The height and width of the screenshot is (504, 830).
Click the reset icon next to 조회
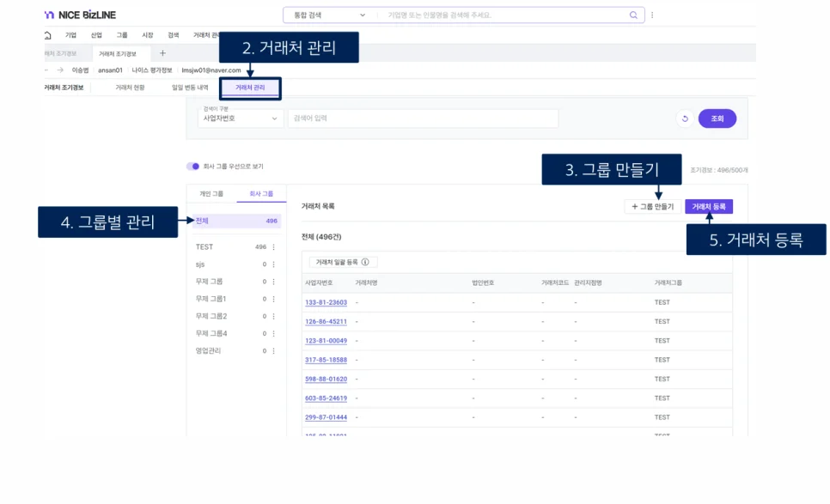[x=684, y=119]
